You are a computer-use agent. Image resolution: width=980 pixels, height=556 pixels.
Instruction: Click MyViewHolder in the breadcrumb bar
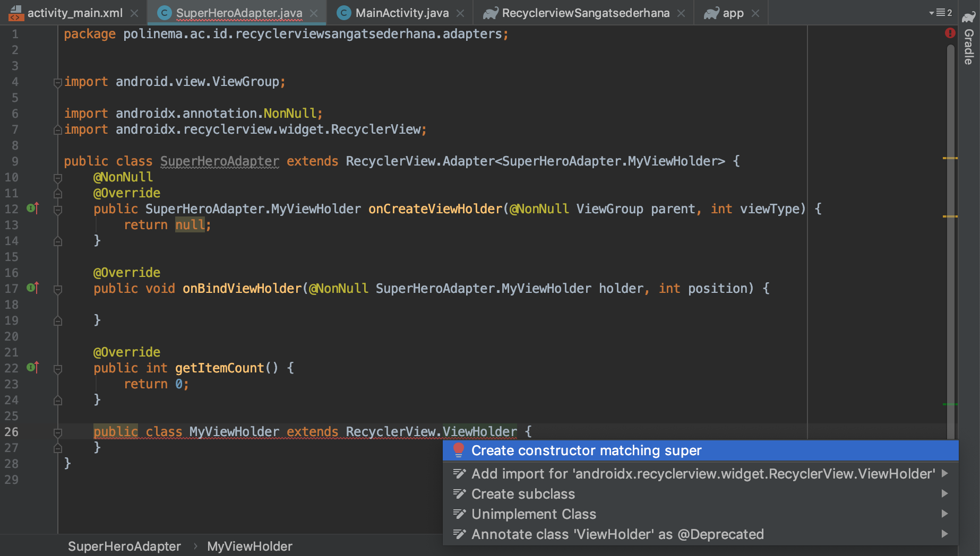point(250,546)
